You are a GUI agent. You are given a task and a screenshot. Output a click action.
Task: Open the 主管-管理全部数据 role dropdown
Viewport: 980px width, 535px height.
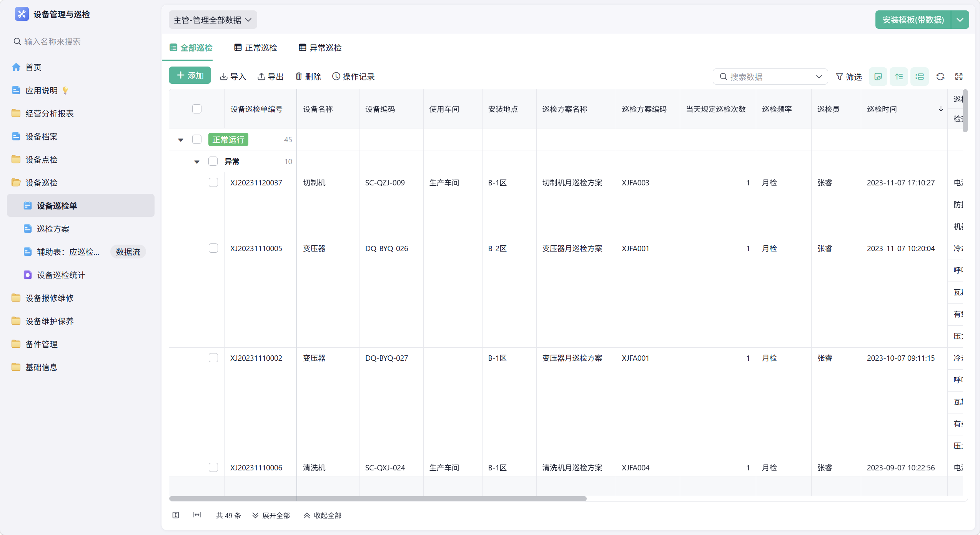[213, 20]
